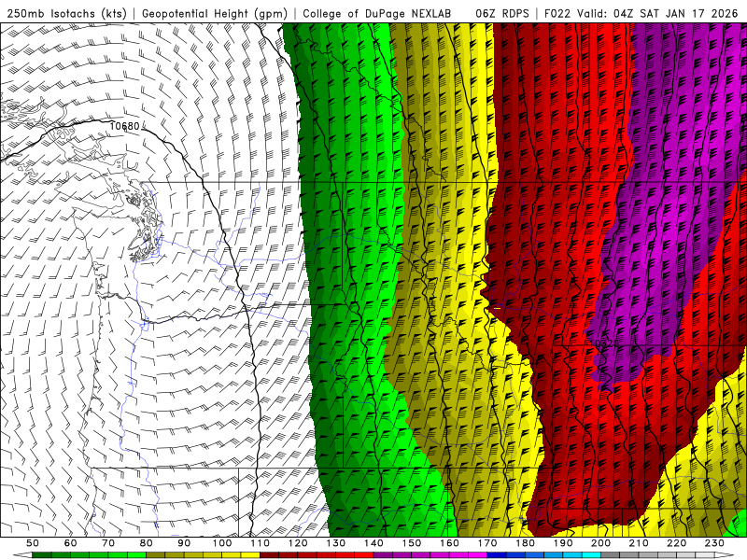The image size is (747, 560).
Task: Click the '06Z RDPS' model run label
Action: click(x=502, y=13)
